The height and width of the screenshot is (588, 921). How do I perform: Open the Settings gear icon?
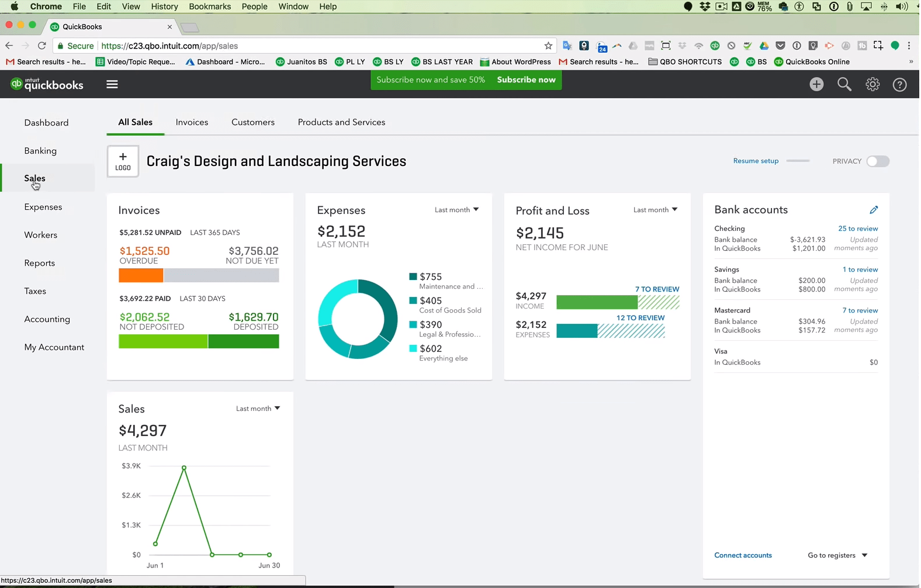pos(872,84)
